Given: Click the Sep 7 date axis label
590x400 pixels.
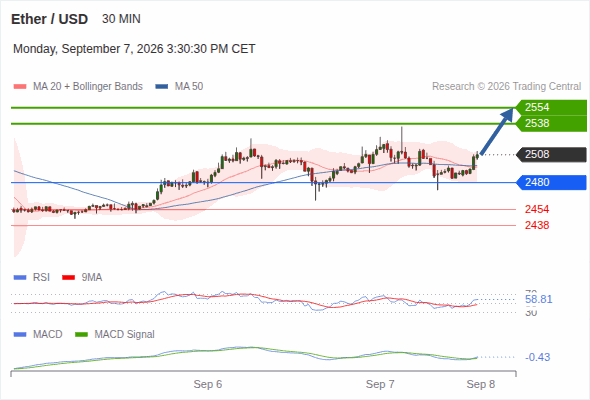Looking at the screenshot, I should [380, 384].
